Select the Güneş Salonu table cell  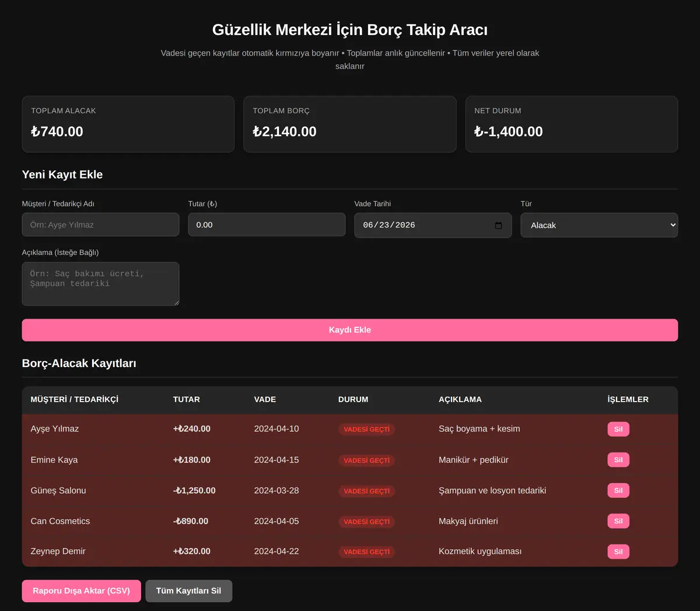[58, 491]
